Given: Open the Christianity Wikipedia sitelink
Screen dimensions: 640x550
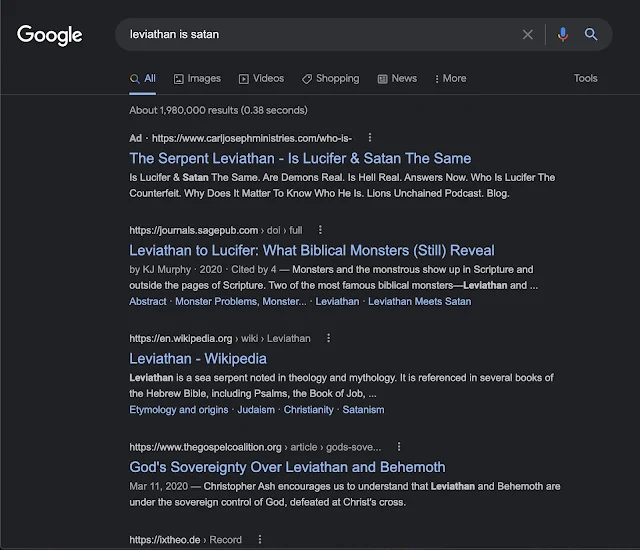Looking at the screenshot, I should tap(309, 410).
